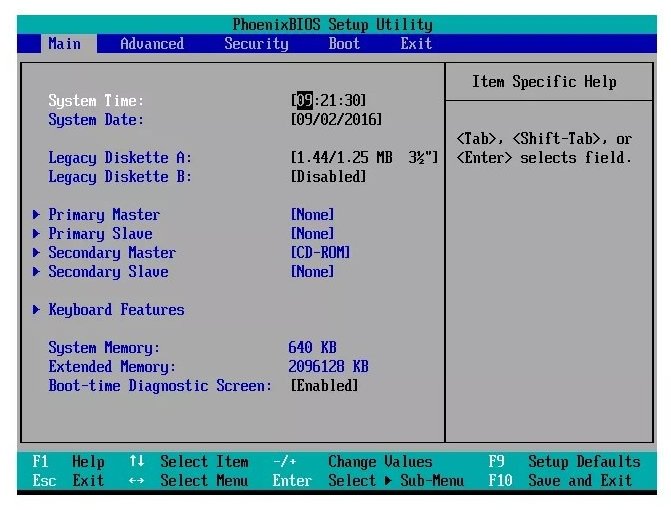
Task: Click the left-right arrow Select Menu icon
Action: pos(137,481)
